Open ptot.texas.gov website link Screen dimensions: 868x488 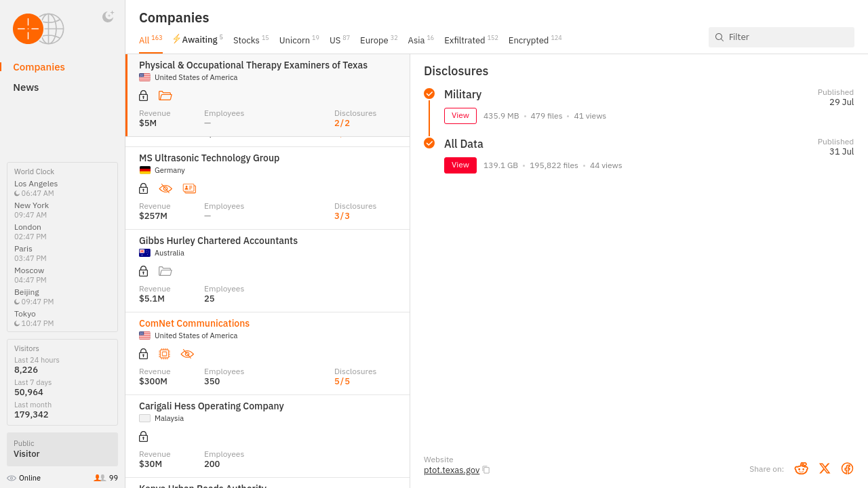tap(451, 470)
